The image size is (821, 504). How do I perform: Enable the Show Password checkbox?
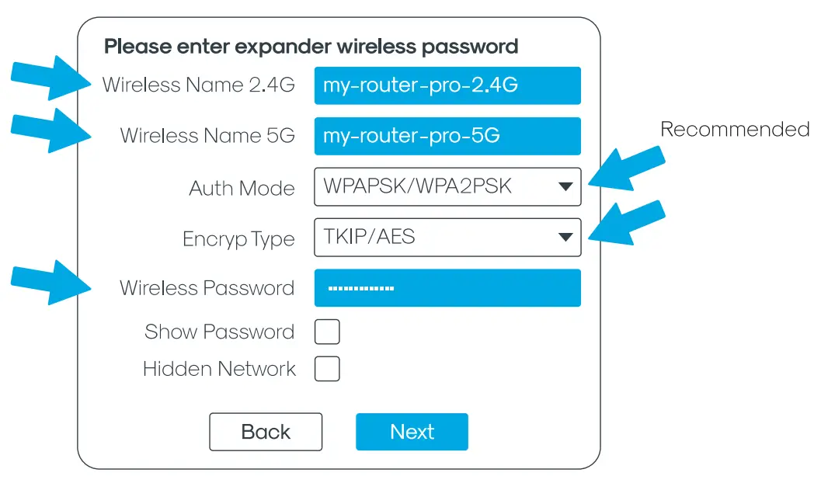coord(327,332)
